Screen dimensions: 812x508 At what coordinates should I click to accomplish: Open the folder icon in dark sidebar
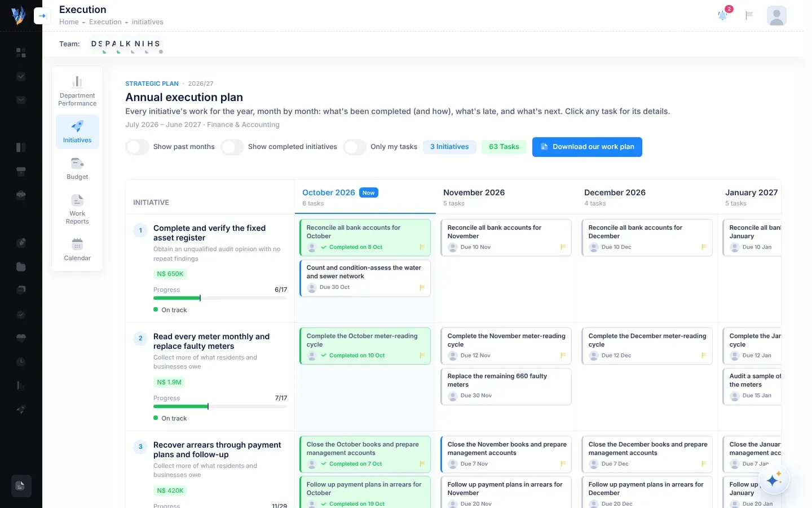(x=21, y=266)
